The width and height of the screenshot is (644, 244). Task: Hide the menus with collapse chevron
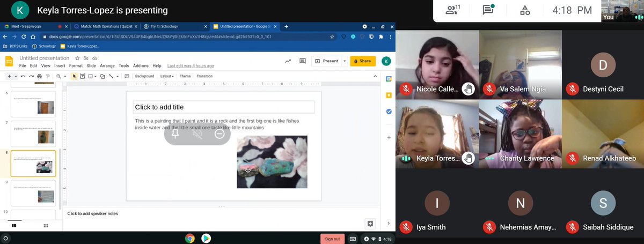coord(376,76)
